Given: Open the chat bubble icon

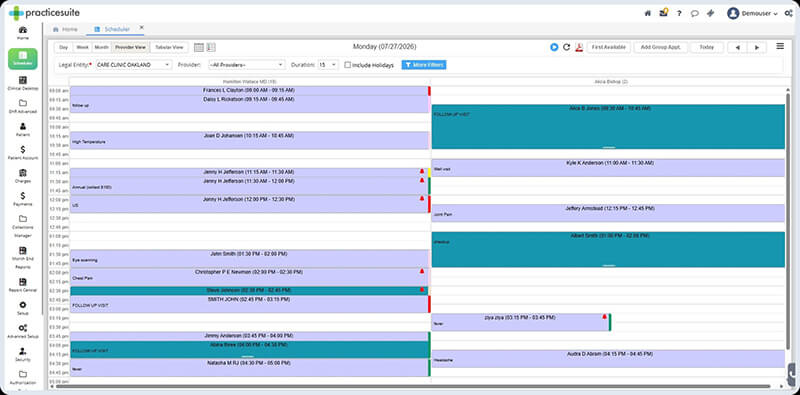Looking at the screenshot, I should pyautogui.click(x=694, y=13).
